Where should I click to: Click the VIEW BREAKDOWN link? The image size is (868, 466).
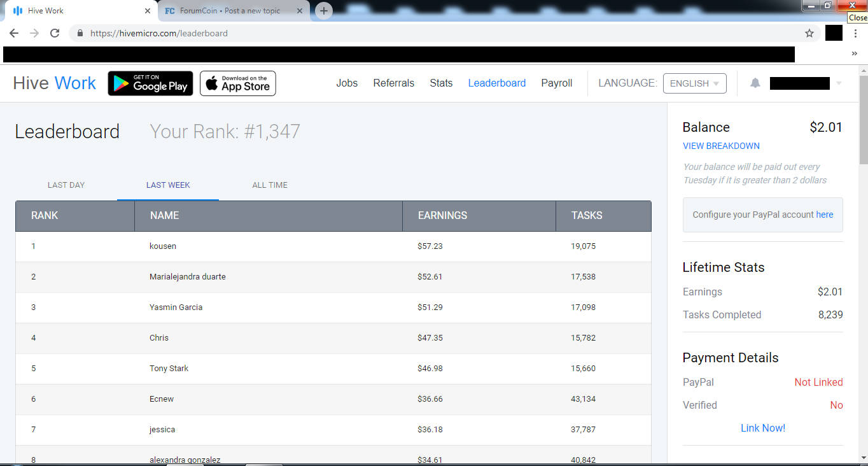tap(721, 146)
